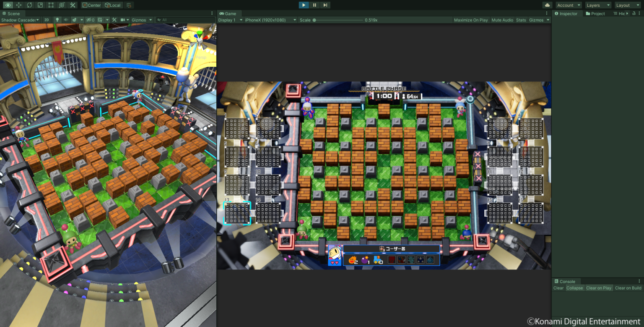Select the Move tool in toolbar

pos(18,5)
